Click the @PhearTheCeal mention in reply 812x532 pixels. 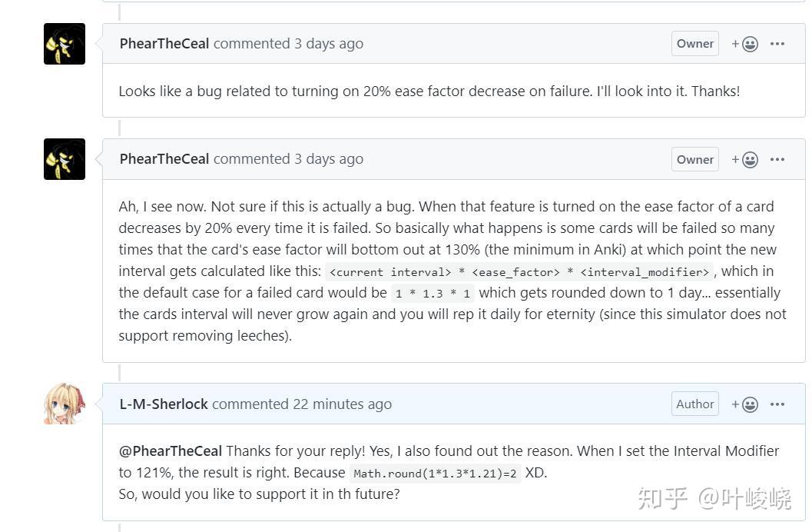tap(171, 451)
